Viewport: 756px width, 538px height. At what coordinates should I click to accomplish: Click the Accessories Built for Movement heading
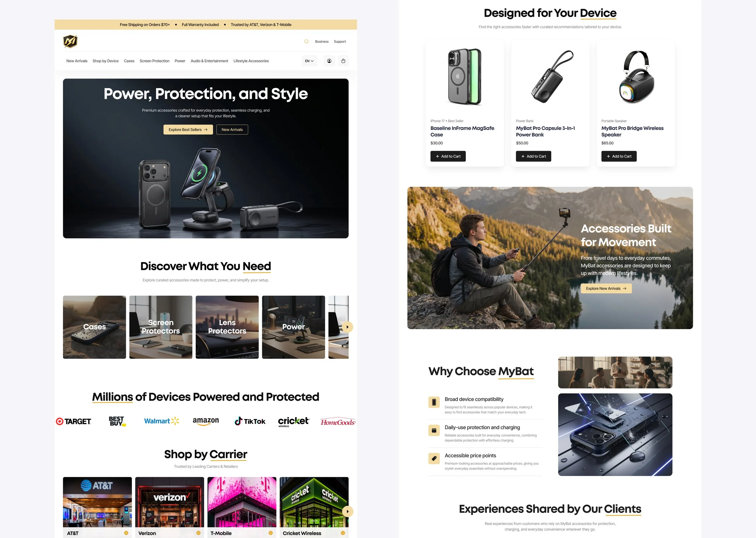tap(626, 235)
